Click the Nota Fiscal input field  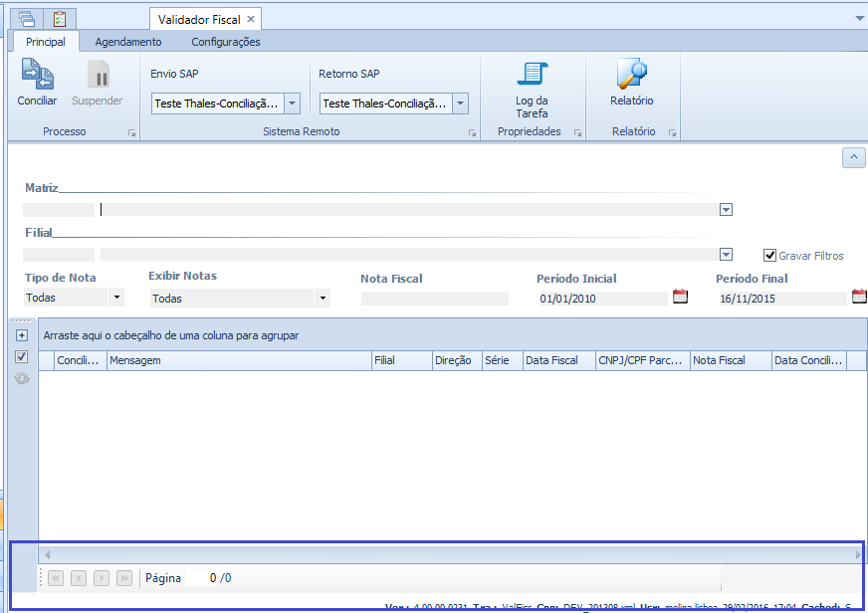(x=434, y=299)
